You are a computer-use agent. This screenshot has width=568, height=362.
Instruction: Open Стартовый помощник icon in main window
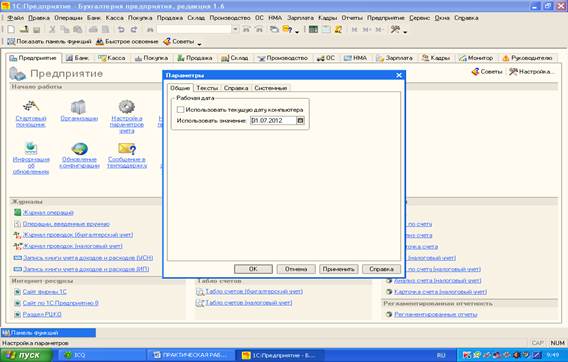point(31,113)
